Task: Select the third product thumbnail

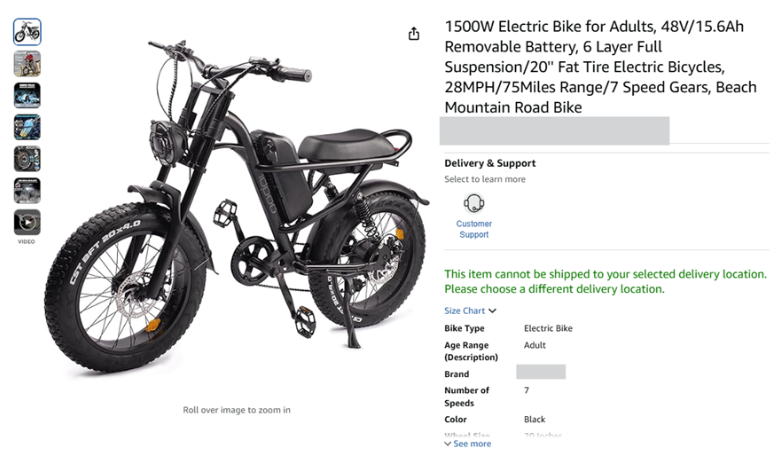Action: click(x=27, y=96)
